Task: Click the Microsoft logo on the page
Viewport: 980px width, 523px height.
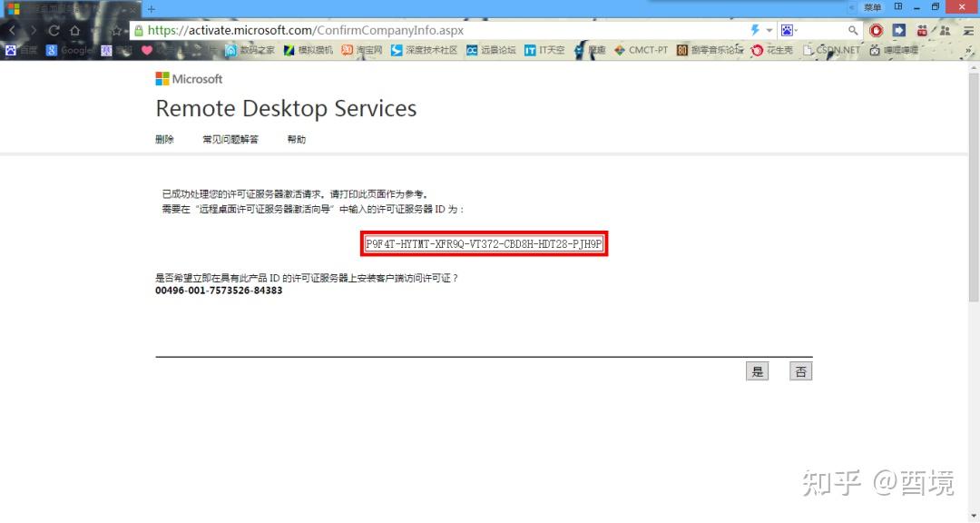Action: [x=189, y=79]
